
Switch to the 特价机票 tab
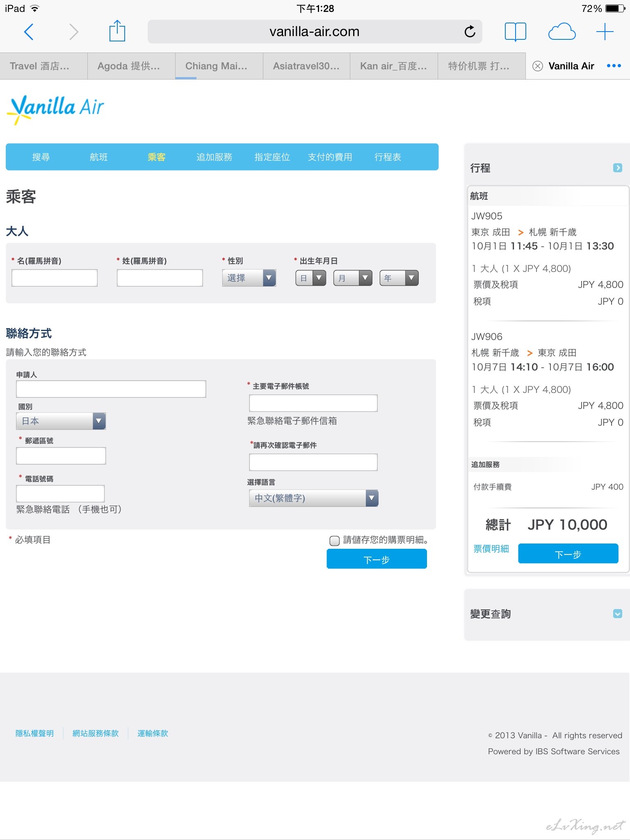click(x=482, y=66)
